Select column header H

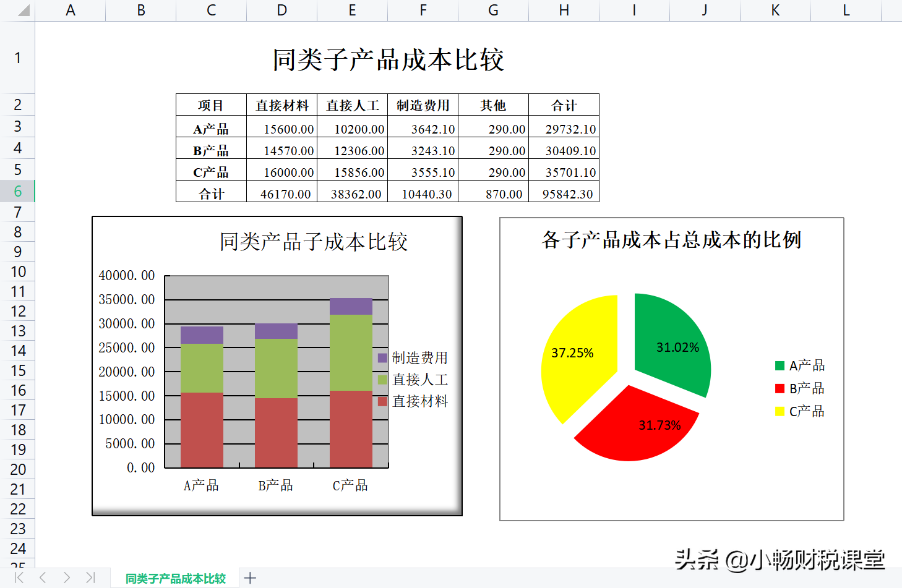pos(564,10)
